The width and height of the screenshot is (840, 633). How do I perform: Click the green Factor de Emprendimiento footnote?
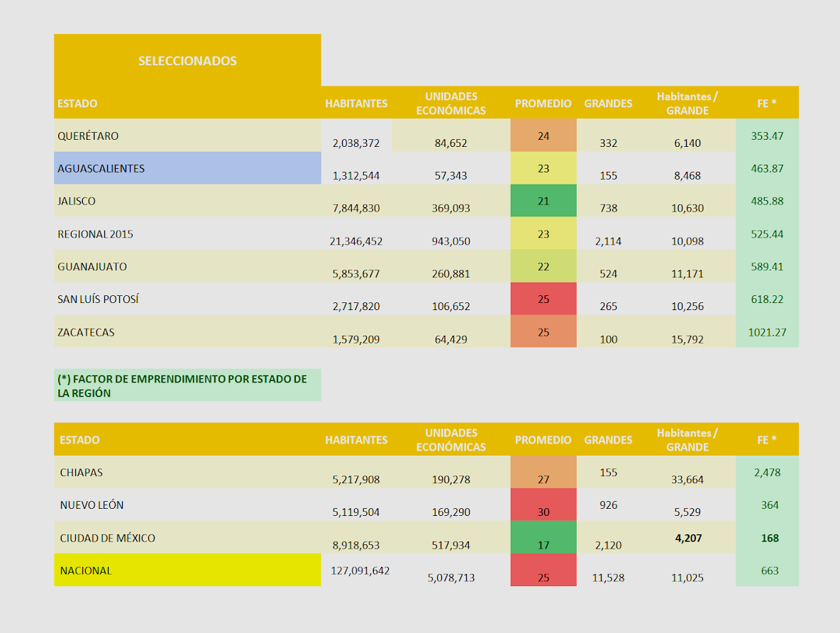[187, 385]
